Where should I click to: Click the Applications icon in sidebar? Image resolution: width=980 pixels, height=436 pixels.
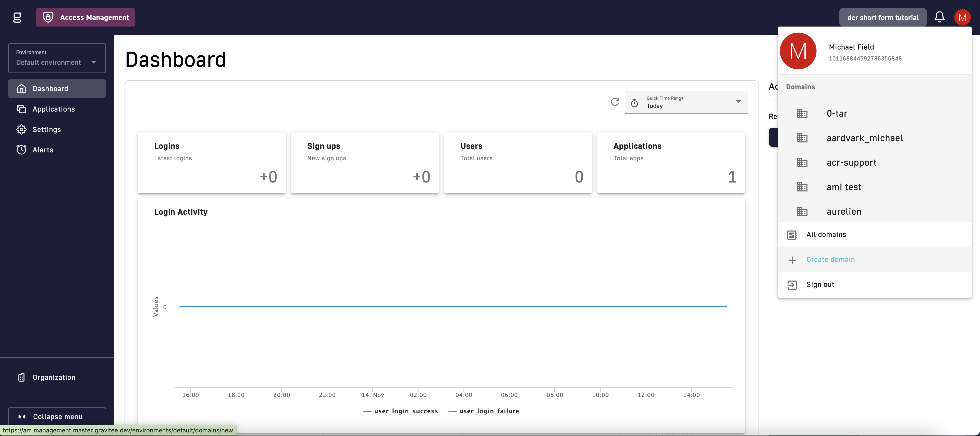(x=21, y=109)
